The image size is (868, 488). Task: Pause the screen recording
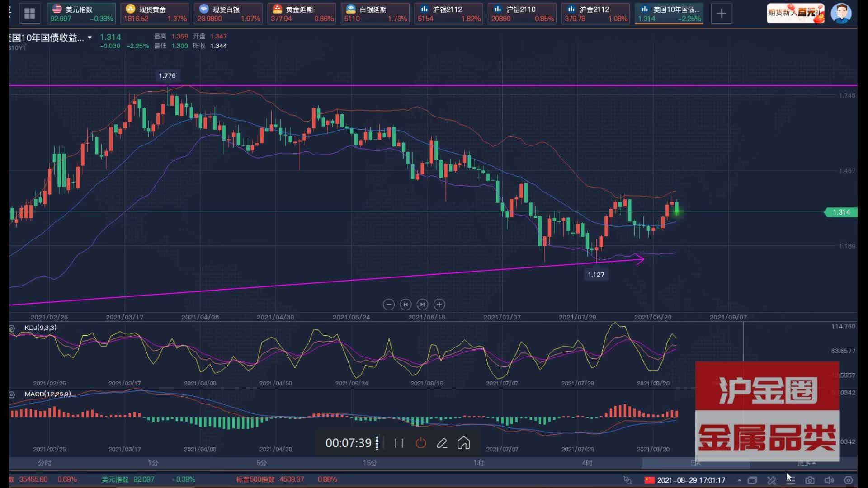click(x=399, y=443)
